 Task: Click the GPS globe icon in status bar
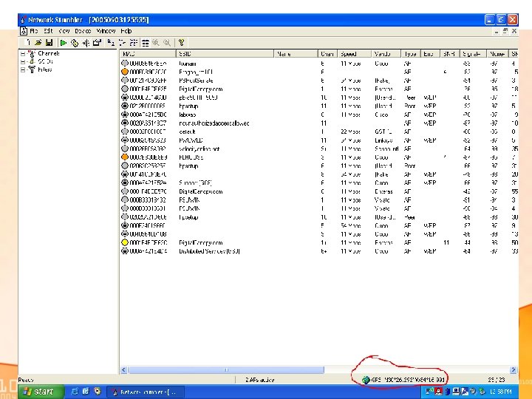pos(366,380)
